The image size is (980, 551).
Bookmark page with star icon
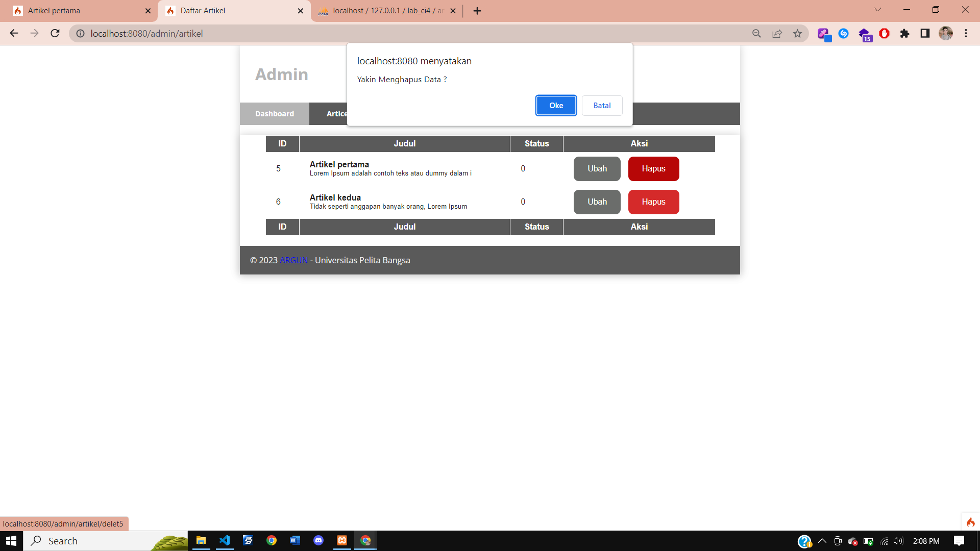[x=797, y=34]
